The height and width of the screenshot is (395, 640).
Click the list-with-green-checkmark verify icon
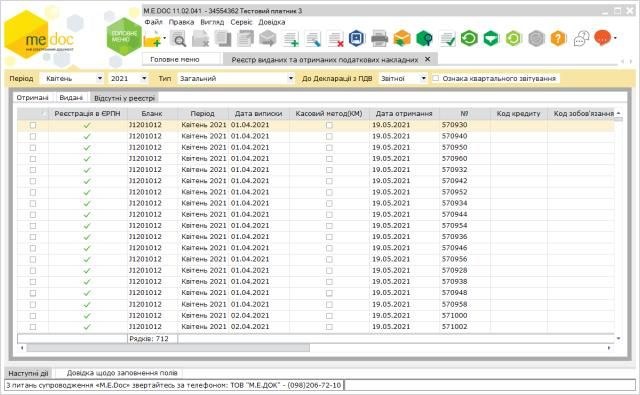click(x=447, y=39)
